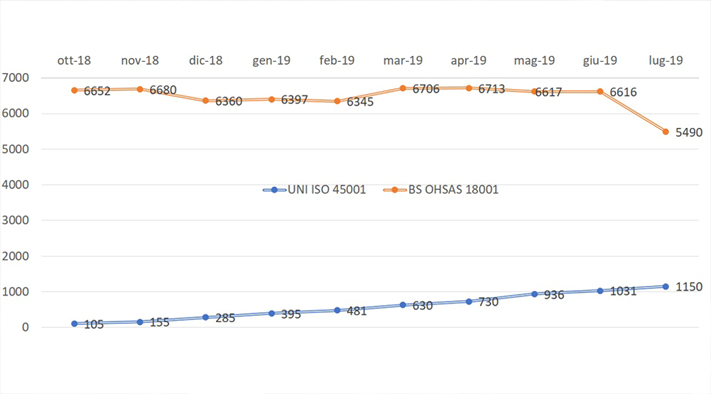Image resolution: width=711 pixels, height=394 pixels.
Task: Click the 0 y-axis value
Action: tap(25, 327)
